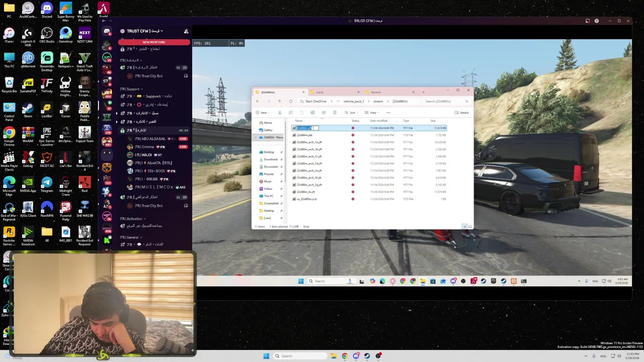644x362 pixels.
Task: Open the Rust game shortcut
Action: (85, 185)
